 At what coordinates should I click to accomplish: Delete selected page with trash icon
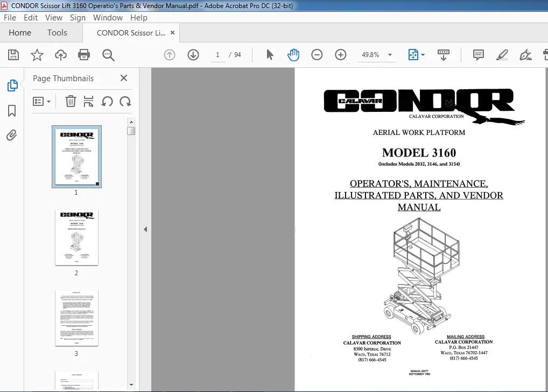coord(71,102)
